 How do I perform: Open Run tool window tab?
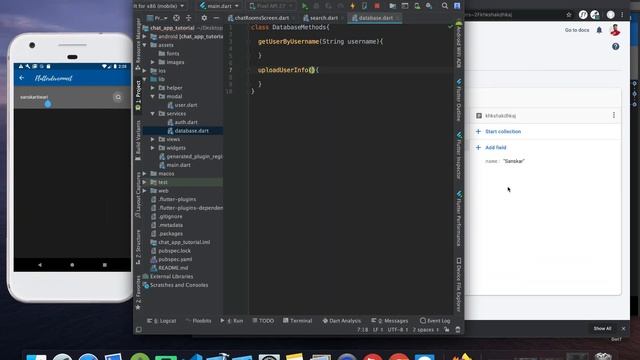pos(232,321)
